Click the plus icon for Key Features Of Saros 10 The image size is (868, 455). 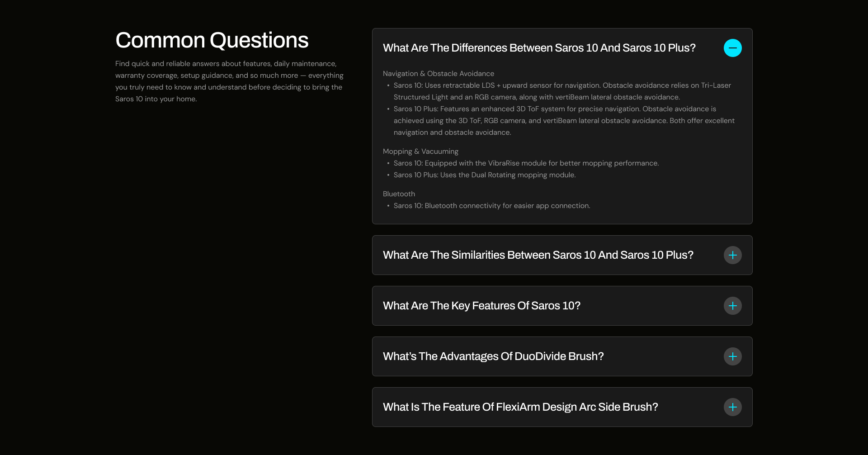[732, 306]
